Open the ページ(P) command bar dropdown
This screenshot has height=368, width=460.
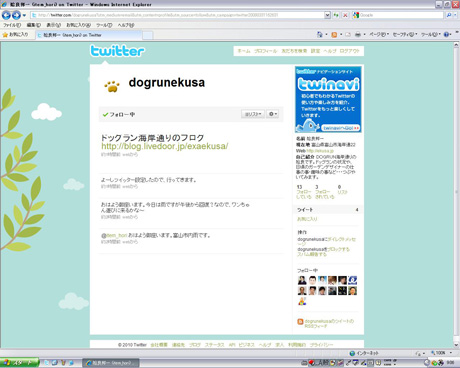point(379,34)
